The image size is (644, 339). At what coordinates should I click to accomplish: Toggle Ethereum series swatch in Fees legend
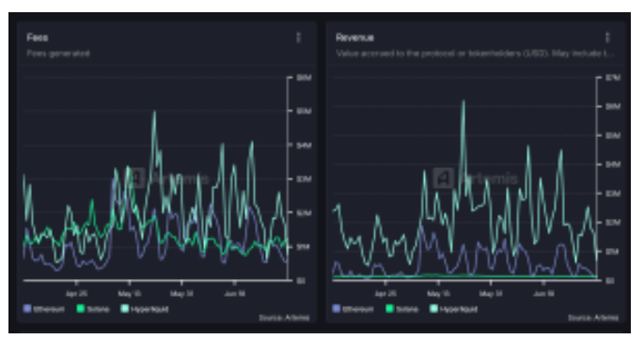[27, 309]
